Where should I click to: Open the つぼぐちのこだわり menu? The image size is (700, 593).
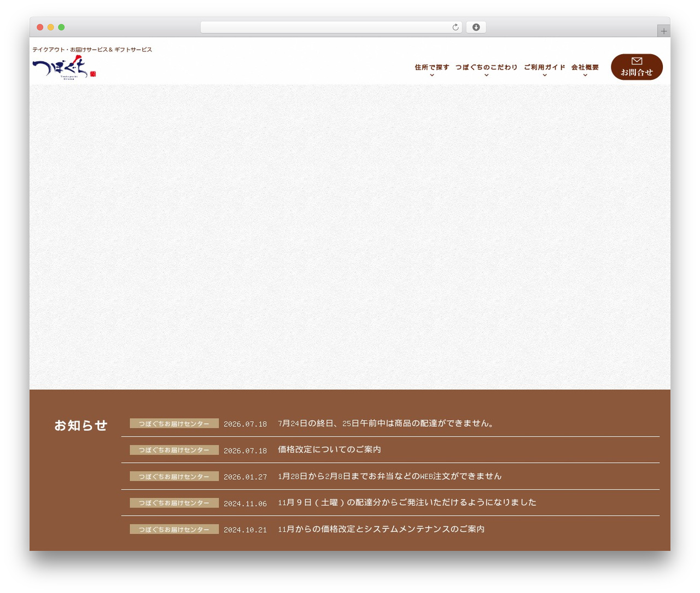486,67
